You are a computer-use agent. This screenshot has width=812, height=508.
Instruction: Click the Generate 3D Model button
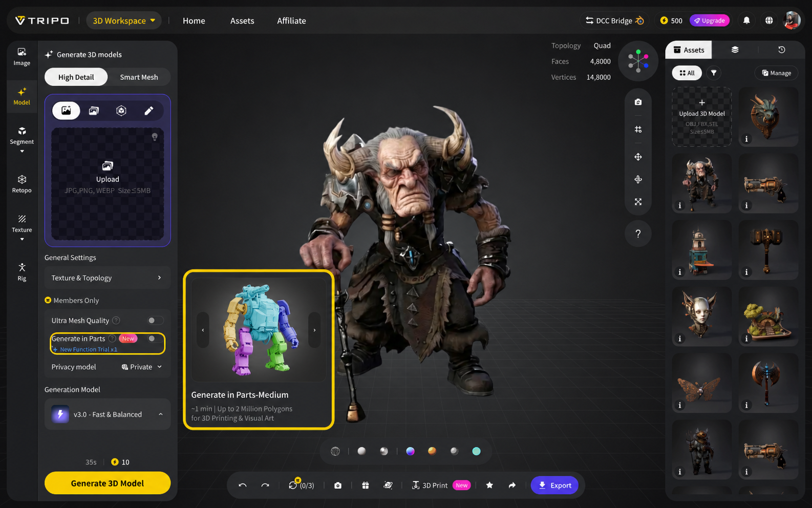click(x=108, y=483)
